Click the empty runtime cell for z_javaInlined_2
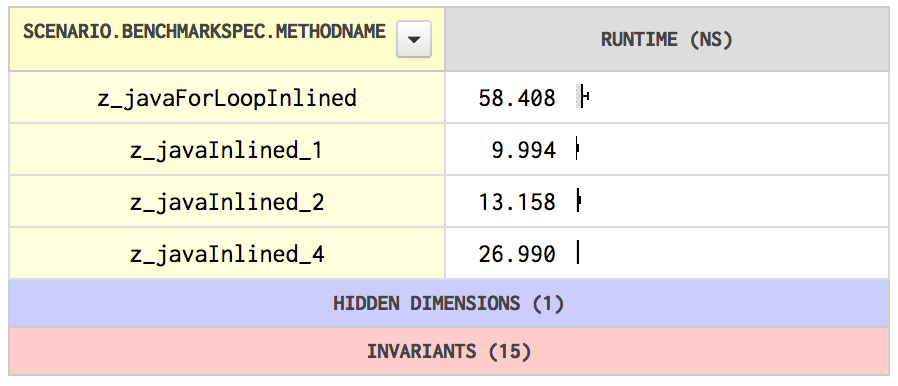Viewport: 898px width, 386px height. coord(736,202)
